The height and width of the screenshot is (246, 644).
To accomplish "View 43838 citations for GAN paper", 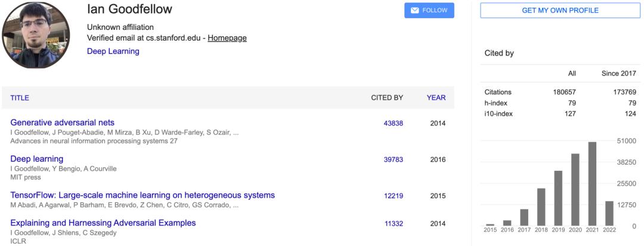I will point(394,124).
